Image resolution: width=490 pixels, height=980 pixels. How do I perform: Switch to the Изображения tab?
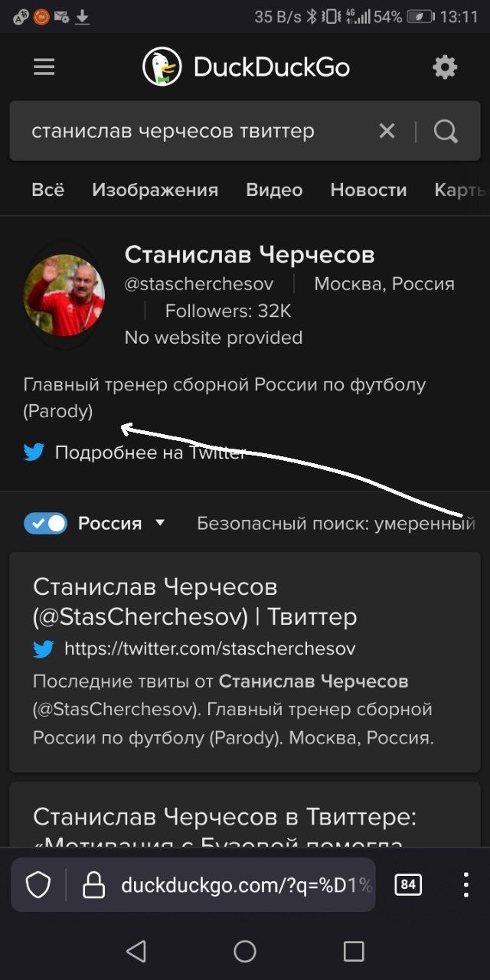(155, 190)
